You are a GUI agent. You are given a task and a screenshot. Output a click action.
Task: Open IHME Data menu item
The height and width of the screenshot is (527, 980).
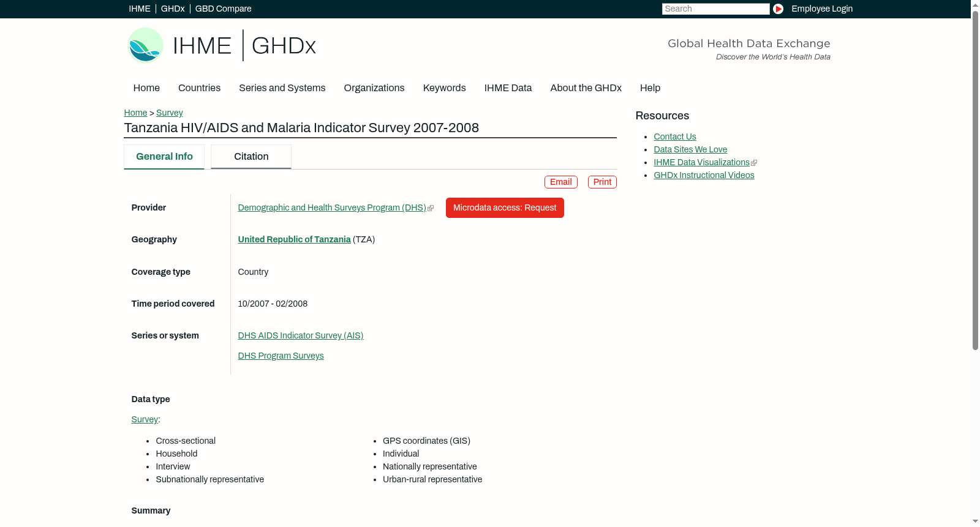508,88
